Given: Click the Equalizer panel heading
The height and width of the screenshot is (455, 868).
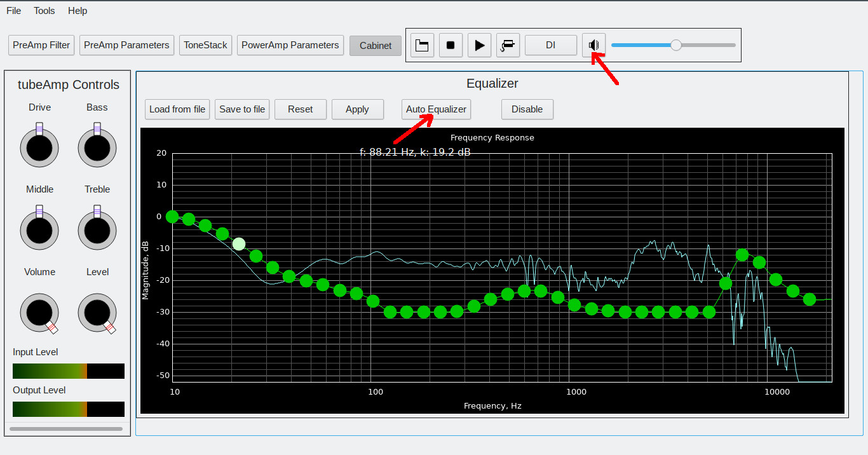Looking at the screenshot, I should tap(492, 83).
